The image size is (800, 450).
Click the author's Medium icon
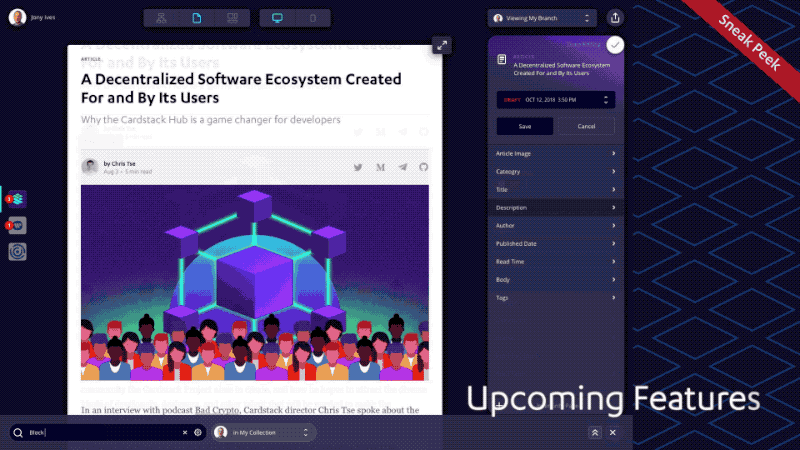pos(381,167)
